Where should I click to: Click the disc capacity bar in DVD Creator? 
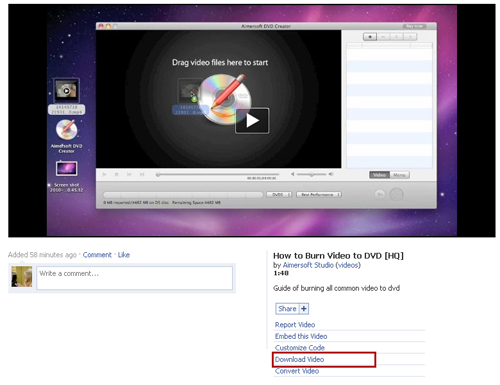pyautogui.click(x=183, y=195)
